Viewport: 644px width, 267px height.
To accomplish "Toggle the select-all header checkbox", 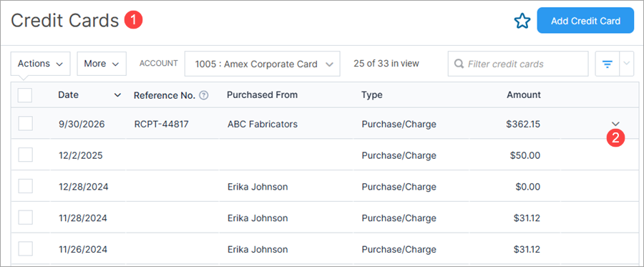I will [x=25, y=95].
